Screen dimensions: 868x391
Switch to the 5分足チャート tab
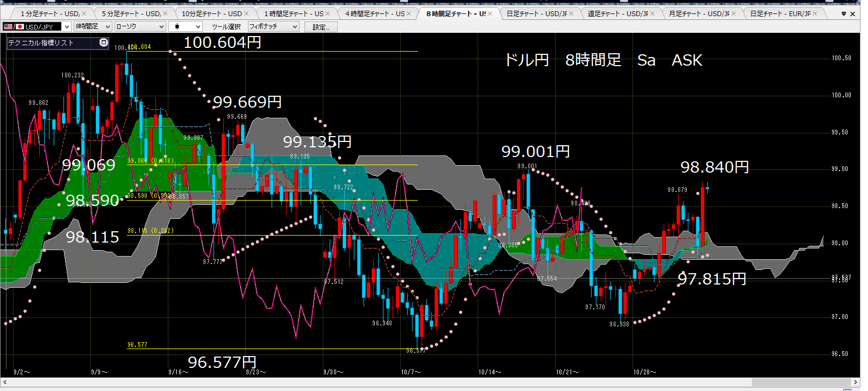(x=131, y=14)
